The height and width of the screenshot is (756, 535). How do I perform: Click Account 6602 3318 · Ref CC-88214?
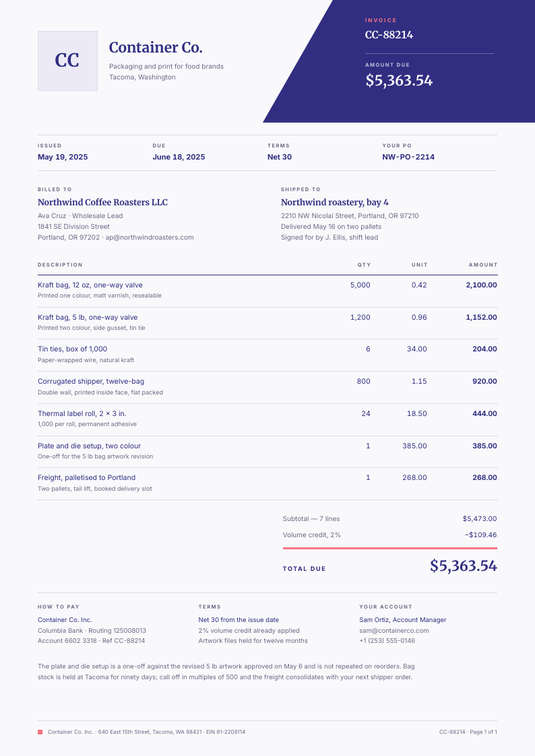pyautogui.click(x=91, y=640)
